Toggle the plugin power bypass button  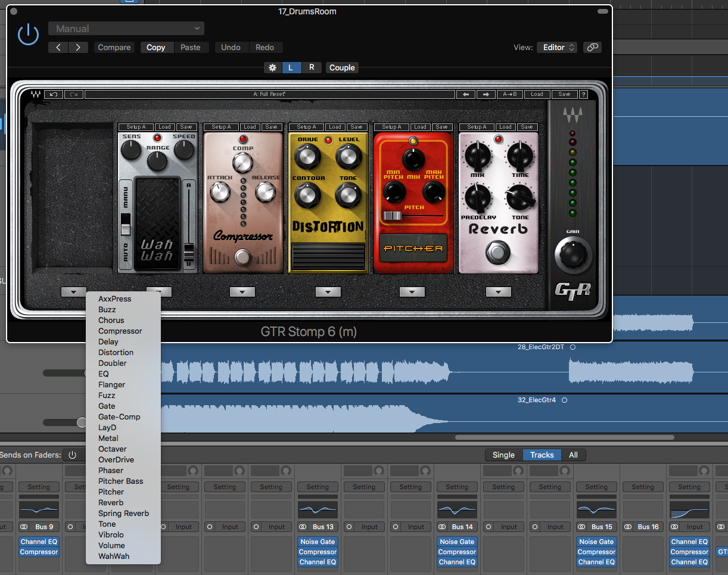point(28,35)
